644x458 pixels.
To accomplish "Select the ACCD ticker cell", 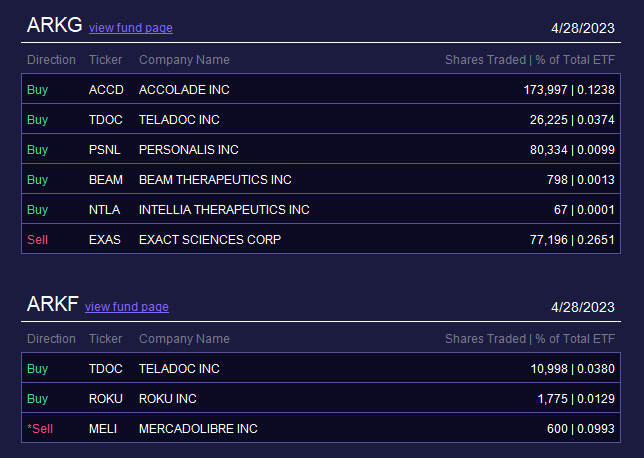I will (x=106, y=90).
